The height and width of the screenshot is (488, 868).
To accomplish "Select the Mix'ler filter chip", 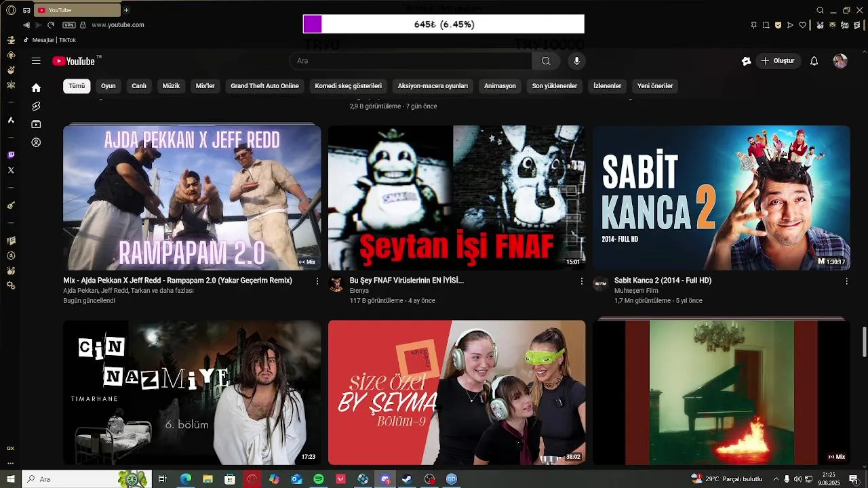I will [205, 86].
